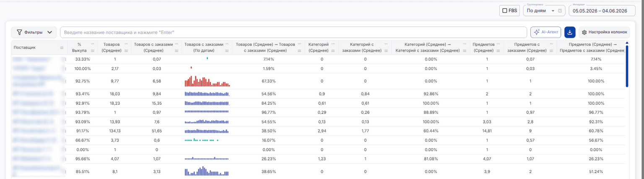Open the Интервал date range field
Image resolution: width=644 pixels, height=179 pixels.
click(x=602, y=11)
